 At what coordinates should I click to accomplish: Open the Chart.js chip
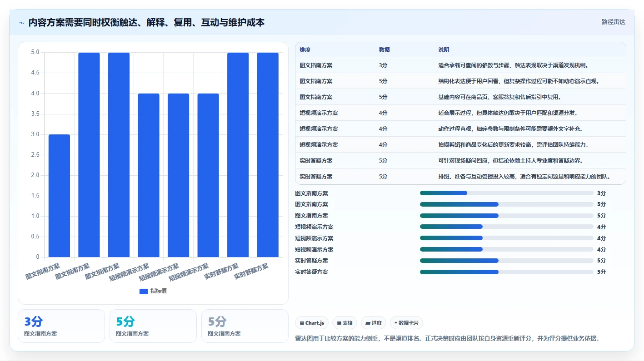312,323
